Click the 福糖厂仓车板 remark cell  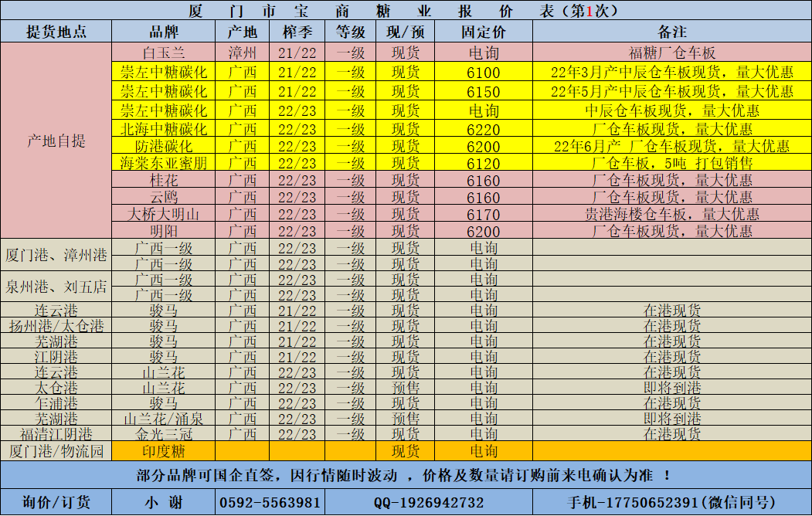(671, 53)
